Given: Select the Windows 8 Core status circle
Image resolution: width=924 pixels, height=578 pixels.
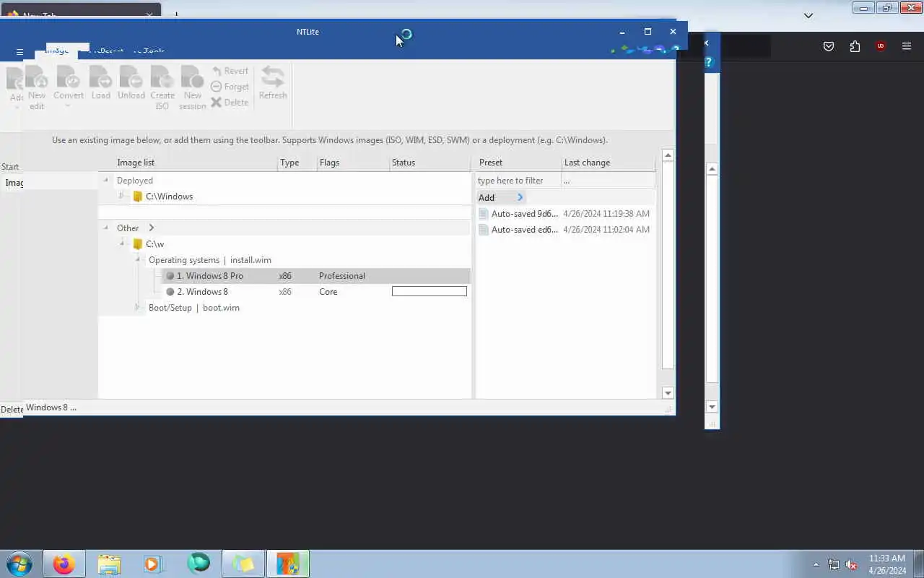Looking at the screenshot, I should click(170, 292).
